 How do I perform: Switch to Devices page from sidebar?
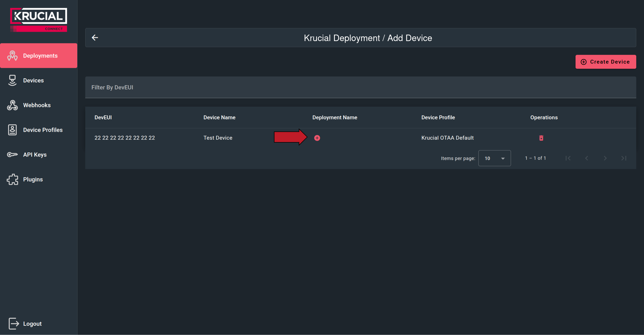33,80
